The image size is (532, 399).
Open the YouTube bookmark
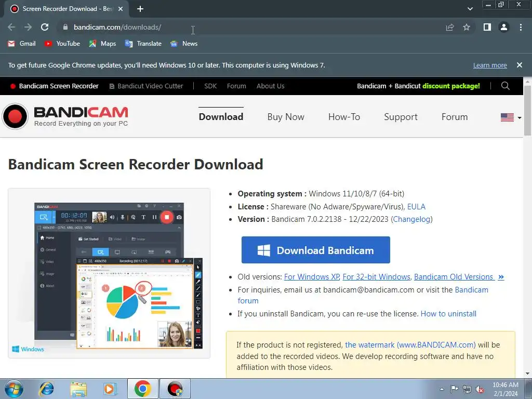[62, 44]
